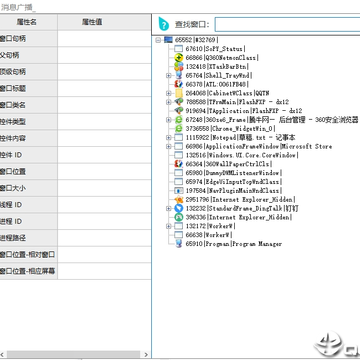
Task: Expand the CabinetWClass|QQTN node
Action: pos(169,93)
